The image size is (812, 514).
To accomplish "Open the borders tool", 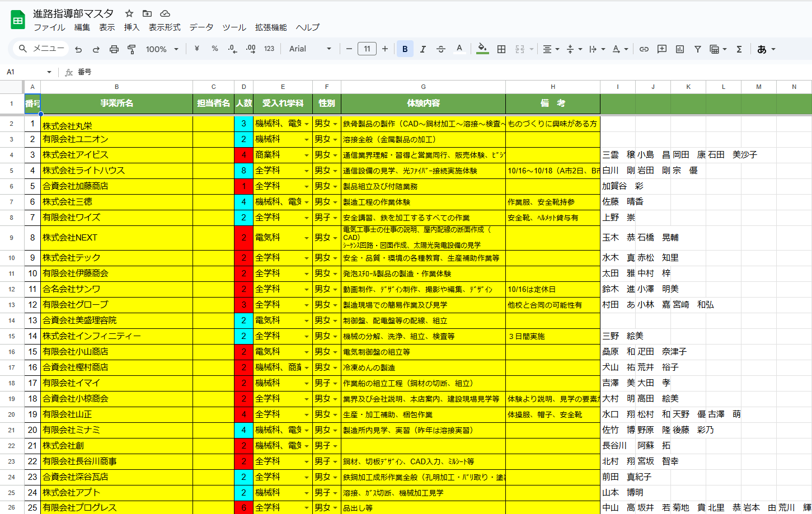I will [x=501, y=49].
